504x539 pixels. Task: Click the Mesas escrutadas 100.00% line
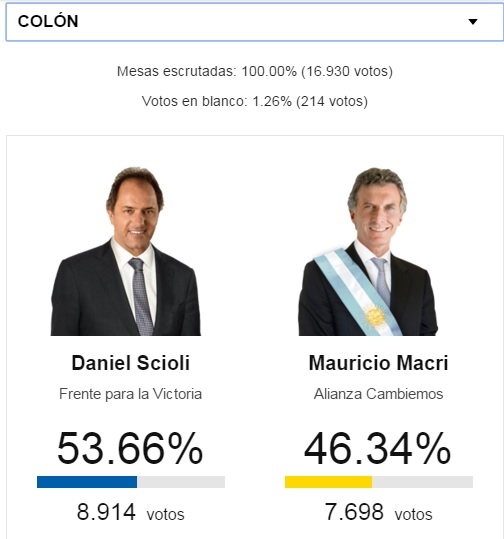[x=255, y=72]
